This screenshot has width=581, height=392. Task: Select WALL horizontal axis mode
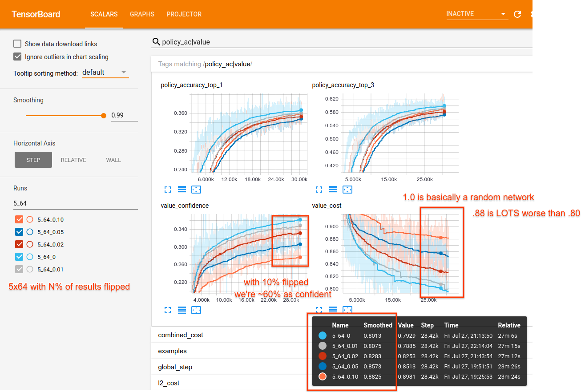pyautogui.click(x=113, y=160)
